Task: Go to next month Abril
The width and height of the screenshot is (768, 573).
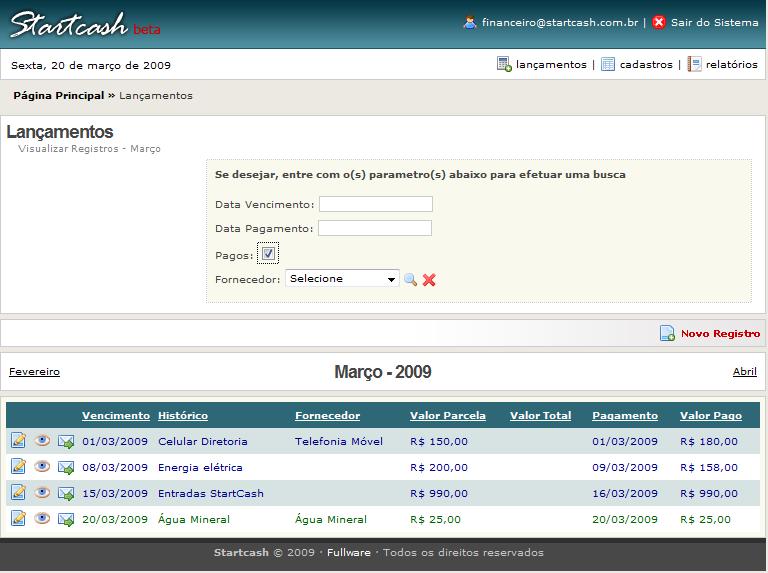Action: pyautogui.click(x=744, y=371)
